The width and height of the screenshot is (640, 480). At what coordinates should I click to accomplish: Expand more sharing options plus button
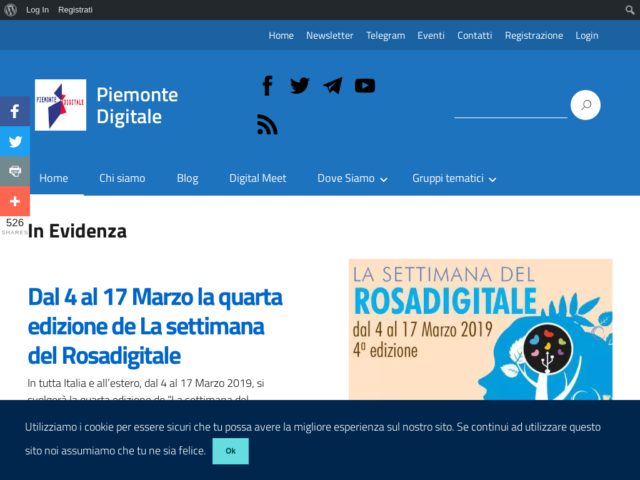click(x=15, y=201)
